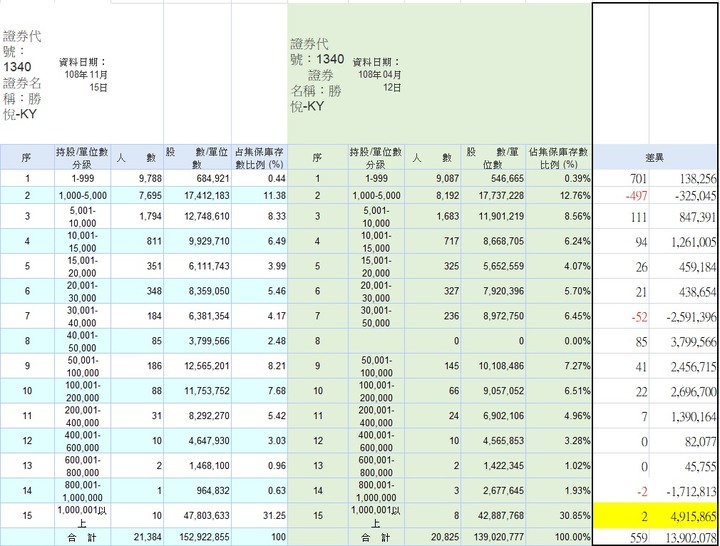Click cell 11,753,752
This screenshot has height=546, width=720.
click(197, 390)
